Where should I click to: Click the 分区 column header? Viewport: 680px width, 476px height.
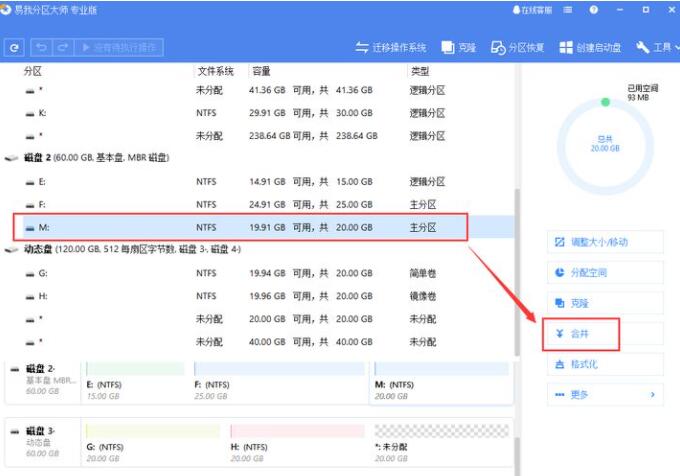33,71
